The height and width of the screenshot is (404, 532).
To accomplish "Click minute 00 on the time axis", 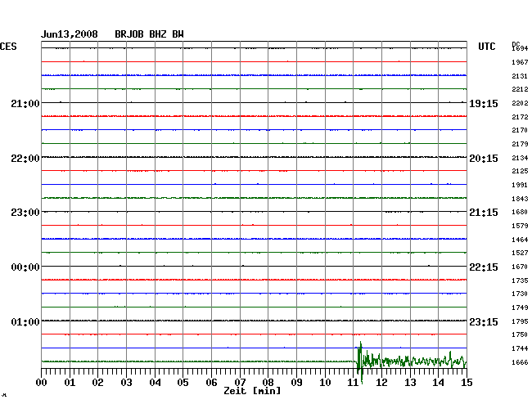I will 42,383.
